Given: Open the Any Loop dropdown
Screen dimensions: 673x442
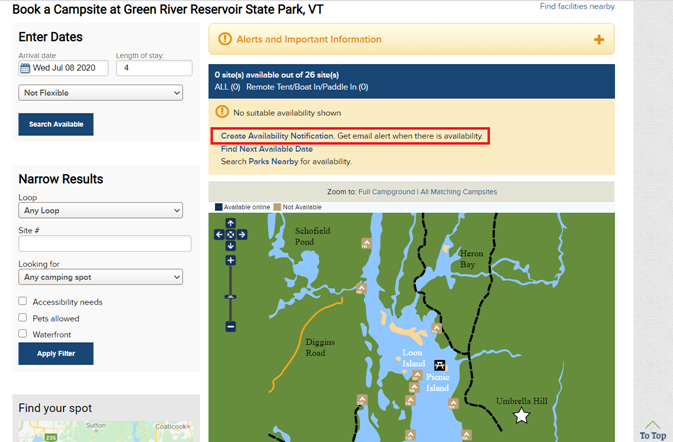Looking at the screenshot, I should [100, 210].
